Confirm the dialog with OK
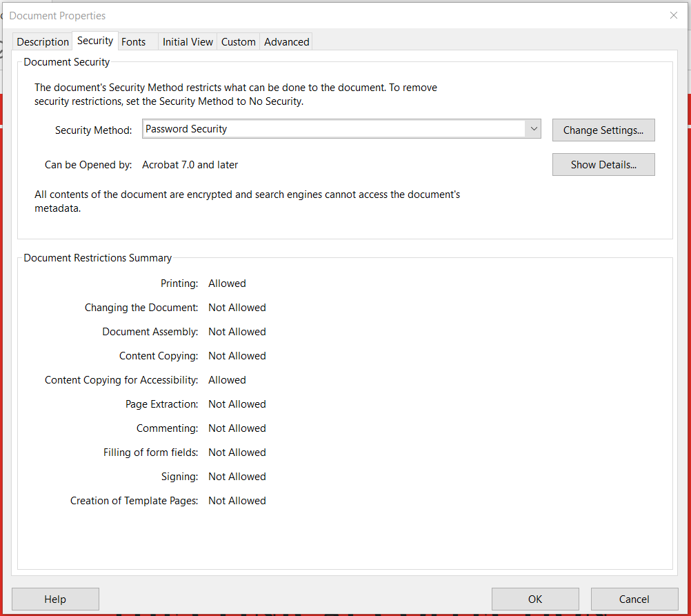 [x=535, y=599]
